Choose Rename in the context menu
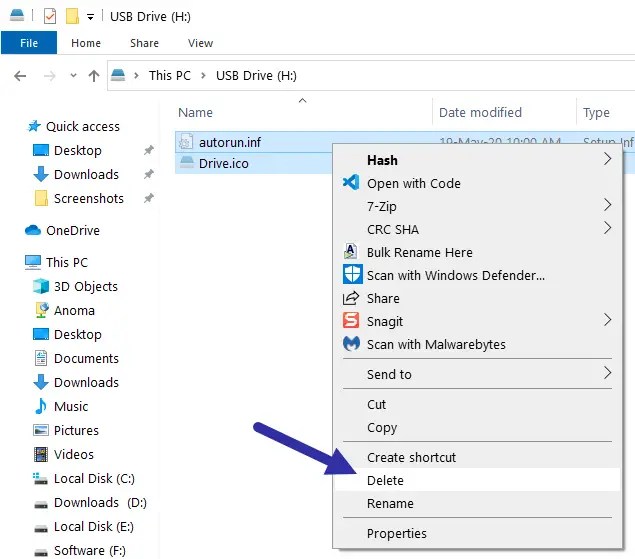The image size is (635, 559). tap(390, 504)
